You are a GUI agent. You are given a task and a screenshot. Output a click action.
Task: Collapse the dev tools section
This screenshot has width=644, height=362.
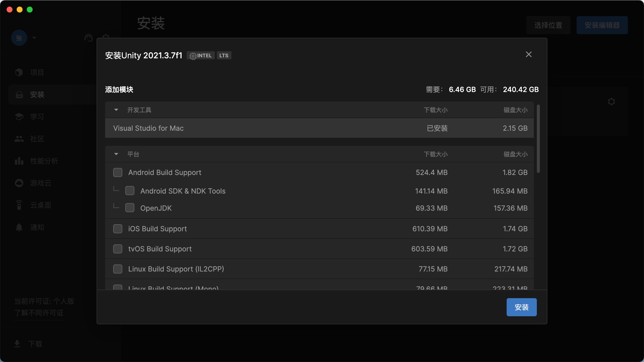116,110
